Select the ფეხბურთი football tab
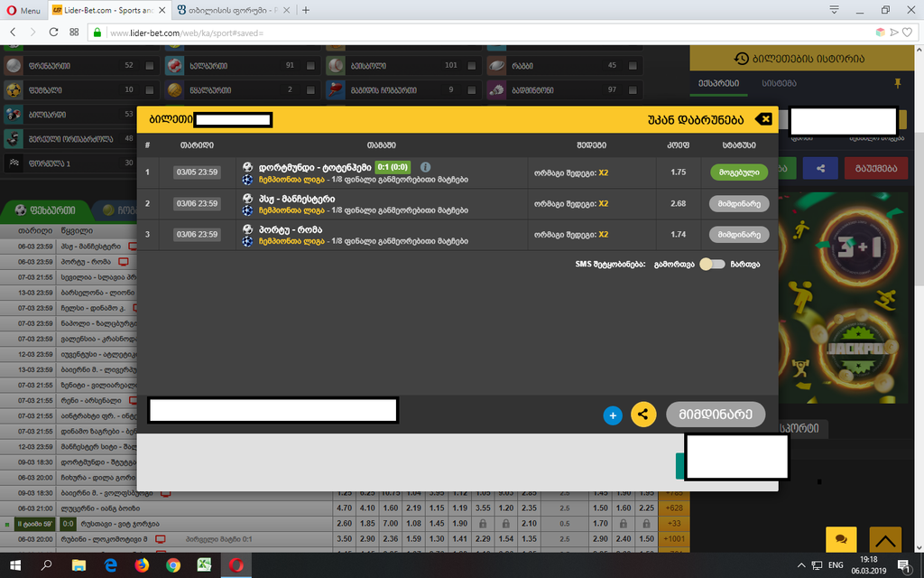 (45, 210)
